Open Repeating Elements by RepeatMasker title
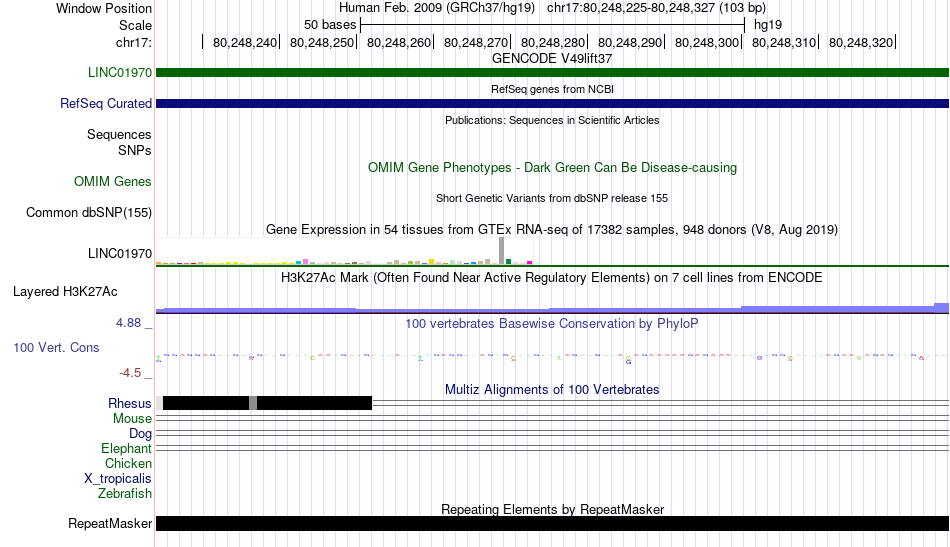 tap(552, 510)
